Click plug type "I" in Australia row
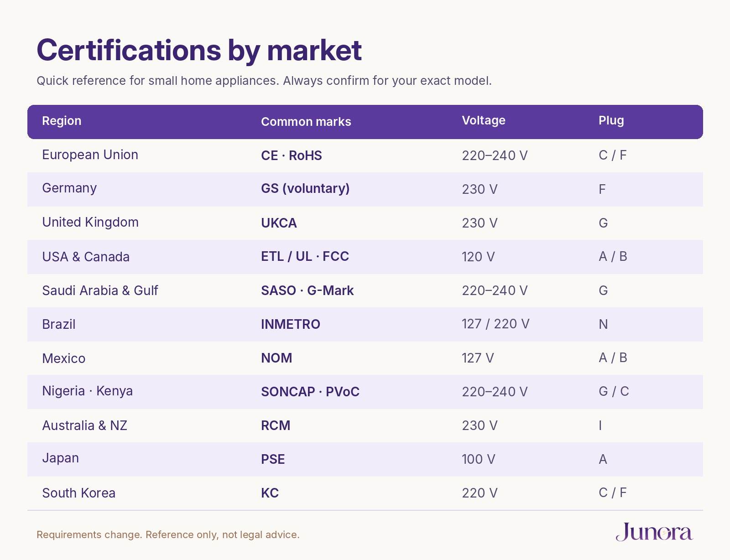This screenshot has width=730, height=560. (x=600, y=425)
